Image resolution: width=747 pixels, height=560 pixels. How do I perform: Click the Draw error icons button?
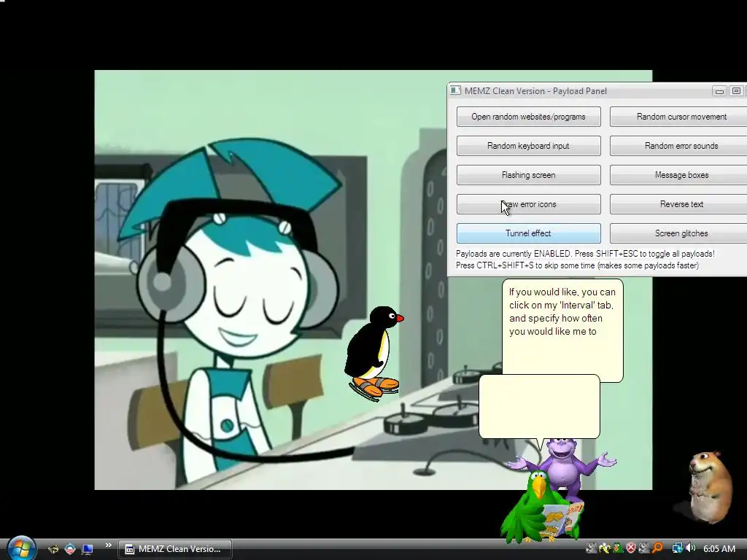[528, 204]
